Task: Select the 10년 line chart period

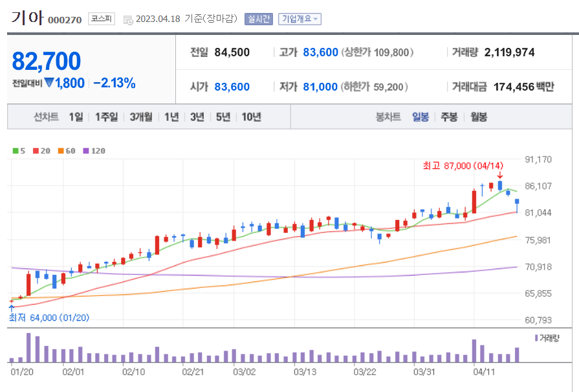Action: click(x=252, y=117)
